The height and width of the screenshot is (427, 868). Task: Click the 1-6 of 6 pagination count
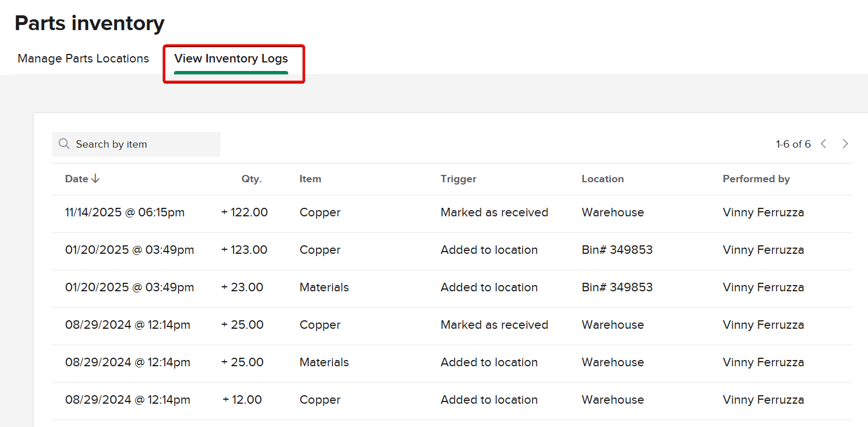793,144
